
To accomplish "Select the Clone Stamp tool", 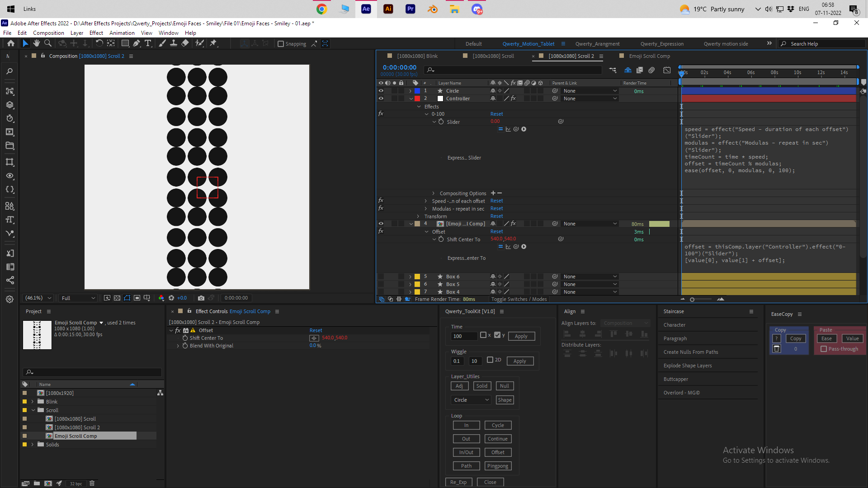I will click(x=174, y=43).
